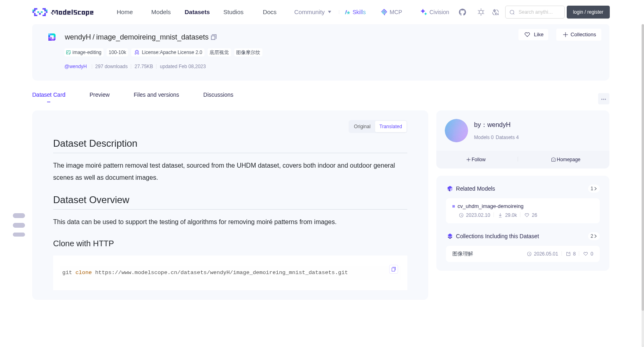Open MCP in the top navigation
Screen dimensions: 644x347
click(392, 12)
